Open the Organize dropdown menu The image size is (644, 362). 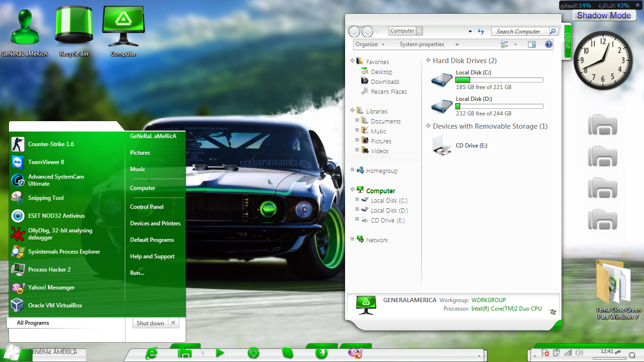[370, 44]
